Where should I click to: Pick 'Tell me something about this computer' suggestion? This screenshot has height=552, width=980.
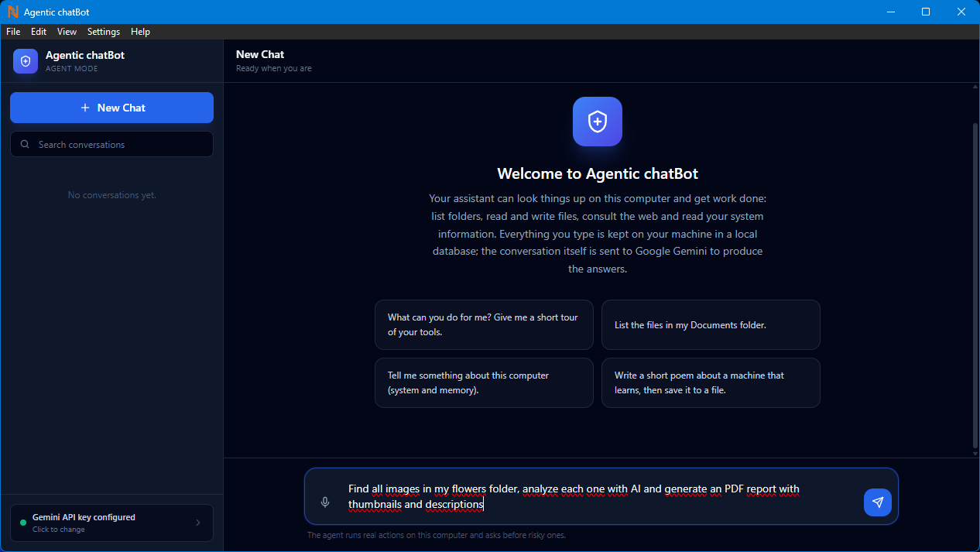point(484,382)
